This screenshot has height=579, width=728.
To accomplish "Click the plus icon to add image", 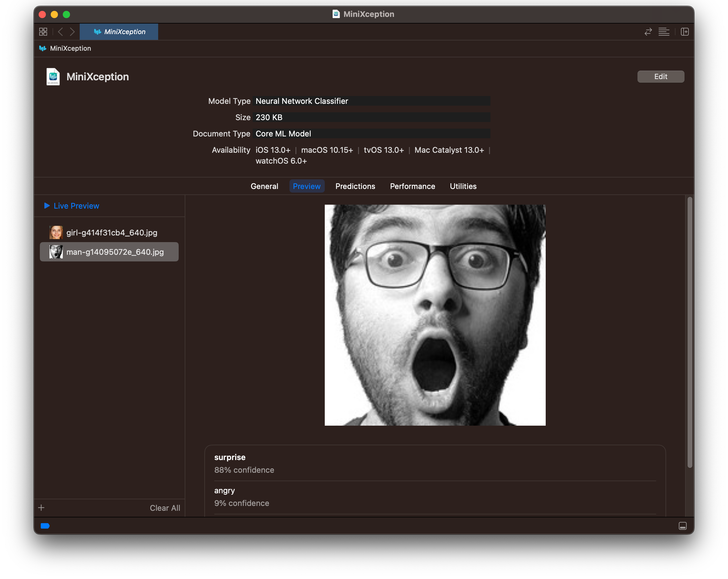I will click(x=41, y=508).
